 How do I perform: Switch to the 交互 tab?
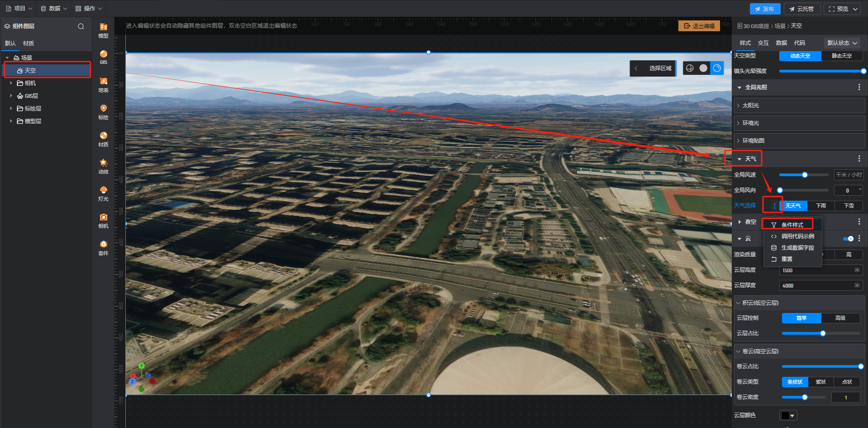(763, 43)
